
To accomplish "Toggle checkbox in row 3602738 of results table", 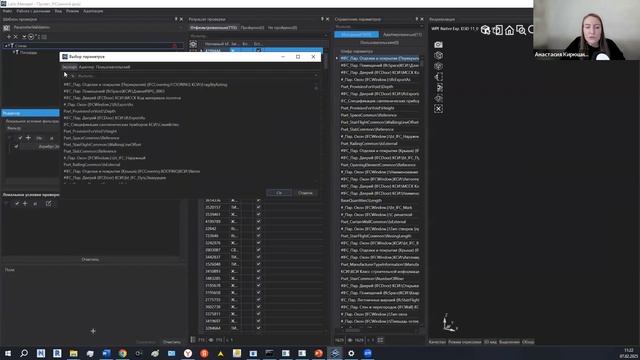I will 258,307.
